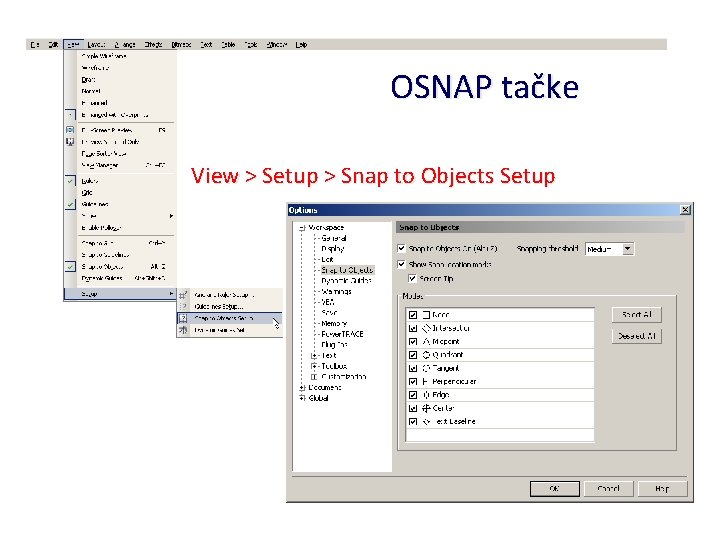This screenshot has height=540, width=720.
Task: Open the Layout menu in the menu bar
Action: 96,45
